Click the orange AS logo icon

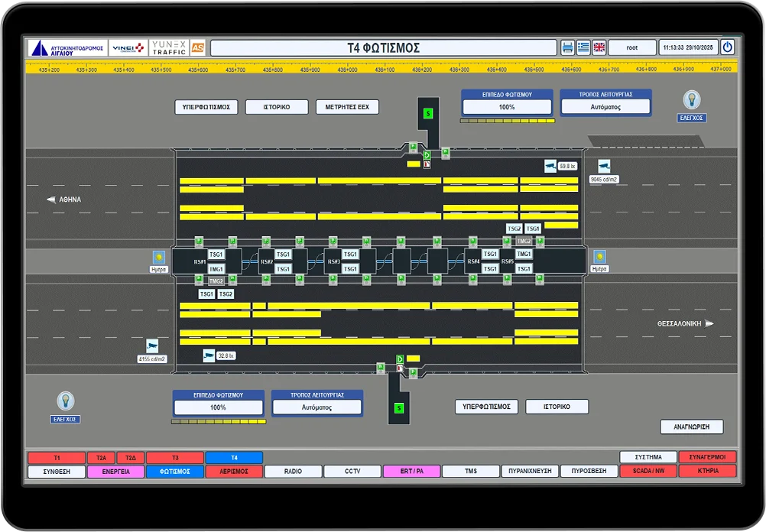click(x=198, y=47)
